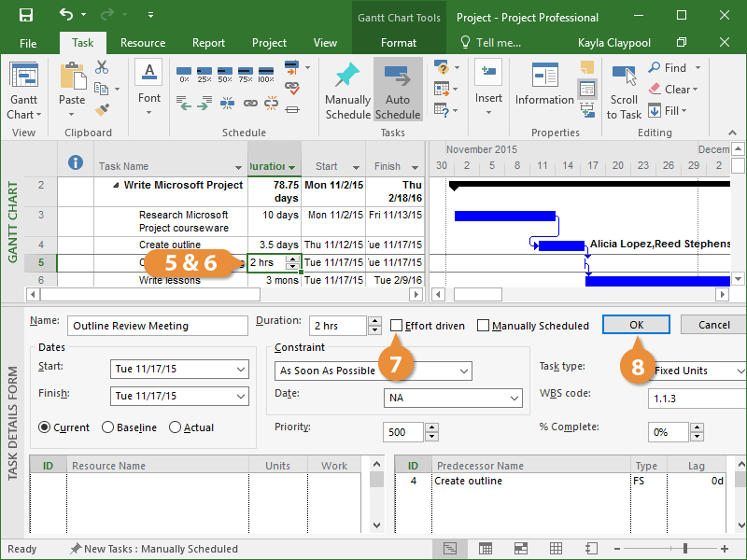The image size is (747, 560).
Task: Switch to the Resource ribbon tab
Action: [143, 43]
